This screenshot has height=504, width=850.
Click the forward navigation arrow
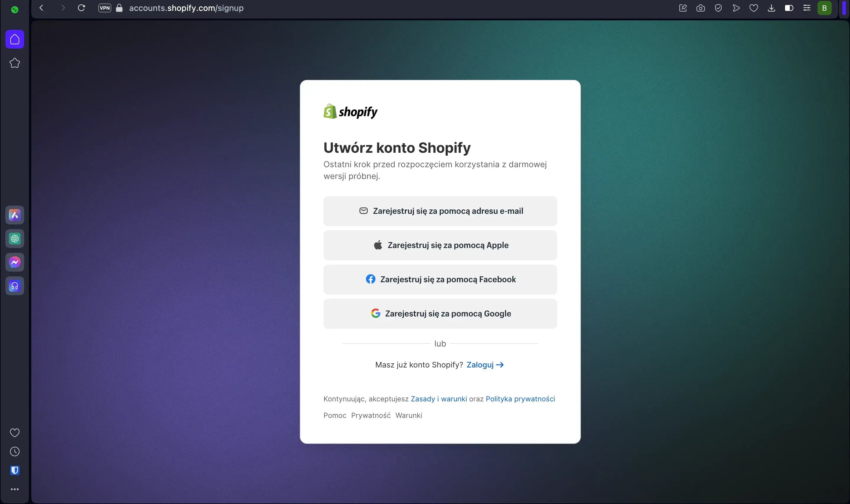tap(63, 8)
